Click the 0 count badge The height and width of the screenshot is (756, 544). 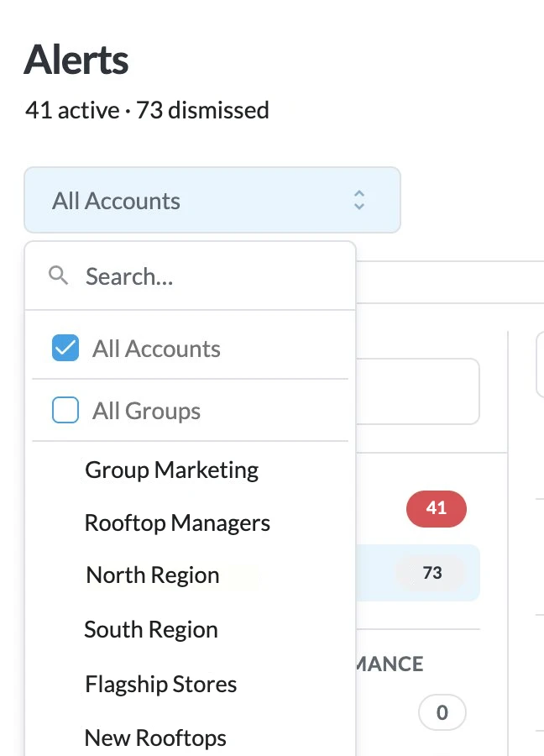coord(442,712)
